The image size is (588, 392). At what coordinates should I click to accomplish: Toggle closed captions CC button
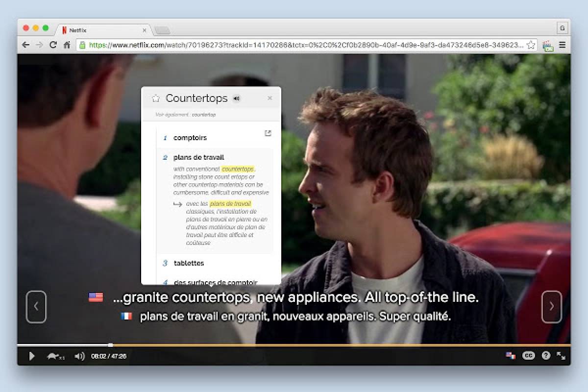click(x=528, y=356)
